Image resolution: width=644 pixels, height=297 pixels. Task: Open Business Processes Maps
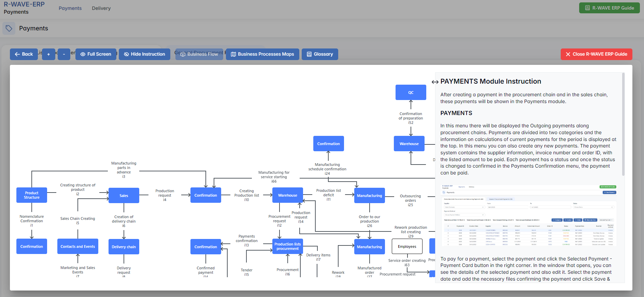click(262, 54)
